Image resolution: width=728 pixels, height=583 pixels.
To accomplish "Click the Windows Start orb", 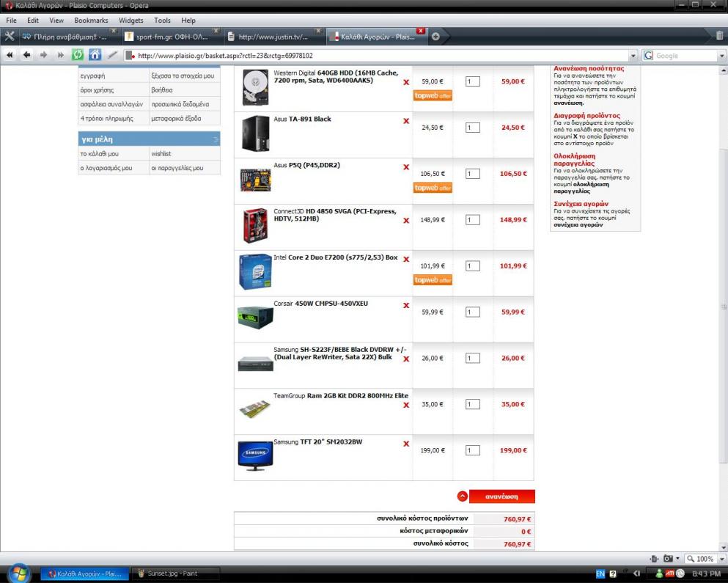I will pyautogui.click(x=18, y=573).
